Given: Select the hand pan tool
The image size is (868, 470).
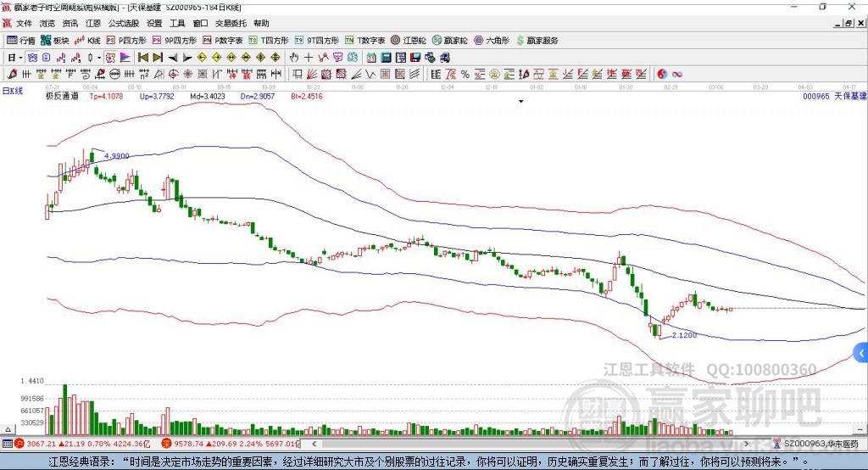Looking at the screenshot, I should [x=294, y=58].
